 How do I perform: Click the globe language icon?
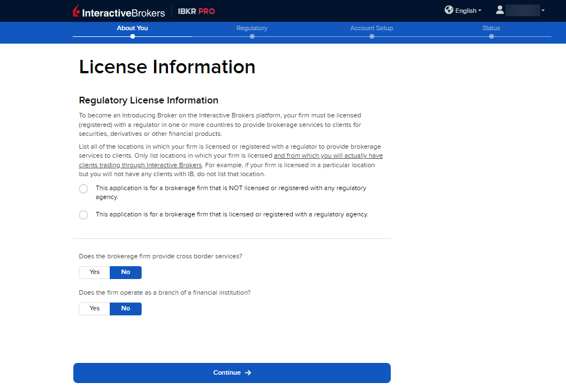coord(448,10)
